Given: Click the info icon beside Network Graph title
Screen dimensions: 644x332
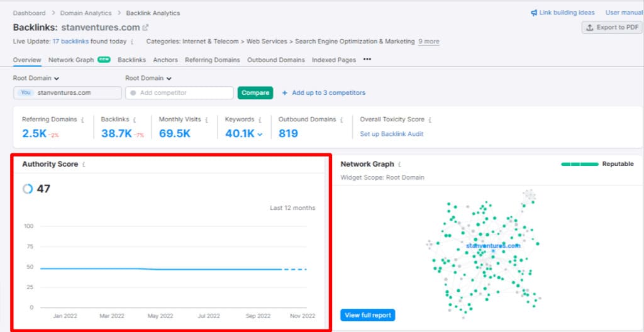Looking at the screenshot, I should click(399, 164).
